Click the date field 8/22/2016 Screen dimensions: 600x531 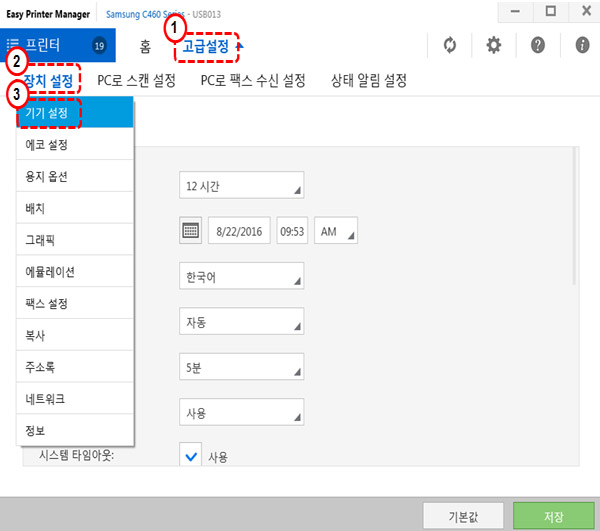(239, 230)
